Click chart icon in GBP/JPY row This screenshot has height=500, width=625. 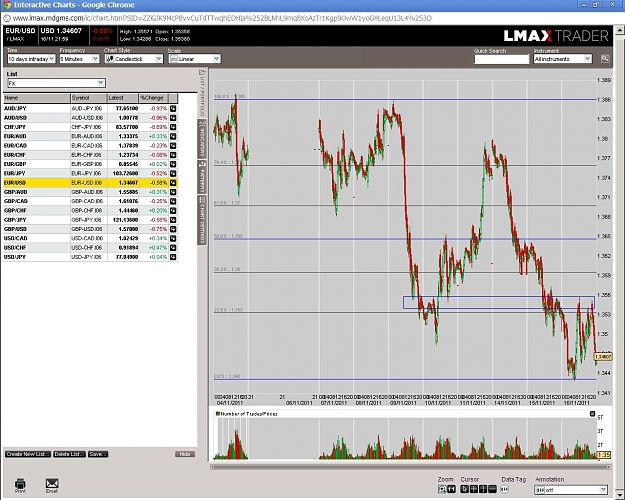[x=173, y=220]
